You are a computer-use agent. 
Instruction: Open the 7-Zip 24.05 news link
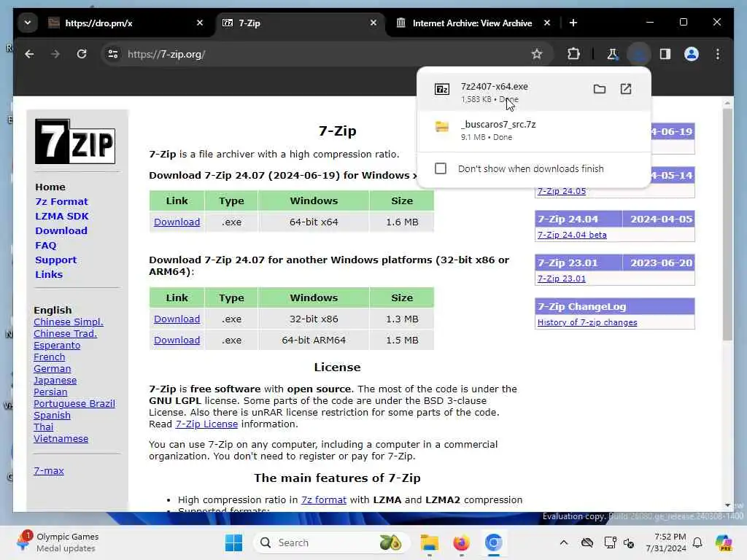coord(561,191)
